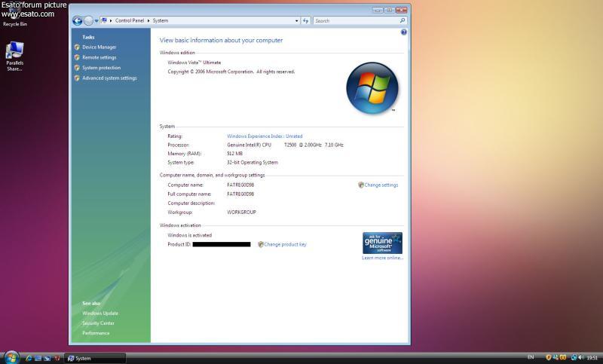Image resolution: width=603 pixels, height=364 pixels.
Task: Maximize the System window
Action: 389,10
